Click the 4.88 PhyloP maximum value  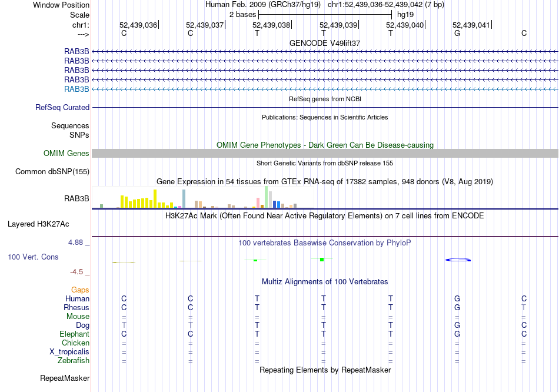click(x=75, y=242)
